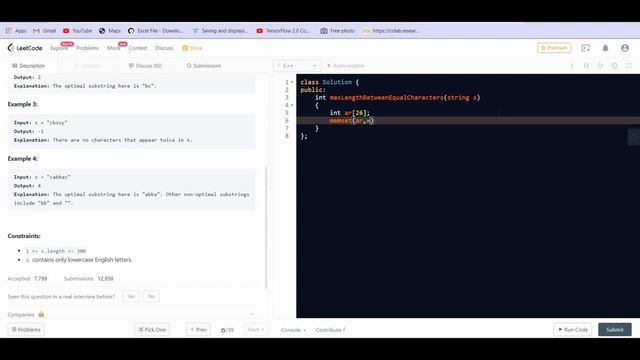
Task: Open the Mock nav item
Action: 113,48
